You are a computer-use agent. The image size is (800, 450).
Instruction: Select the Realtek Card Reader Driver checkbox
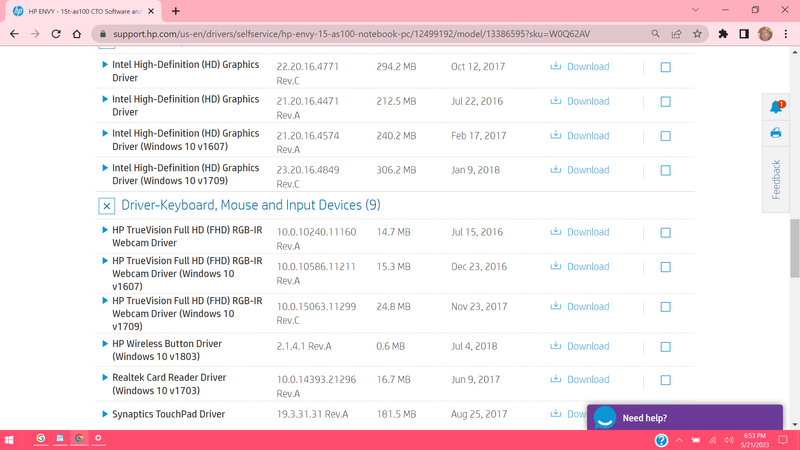[665, 380]
